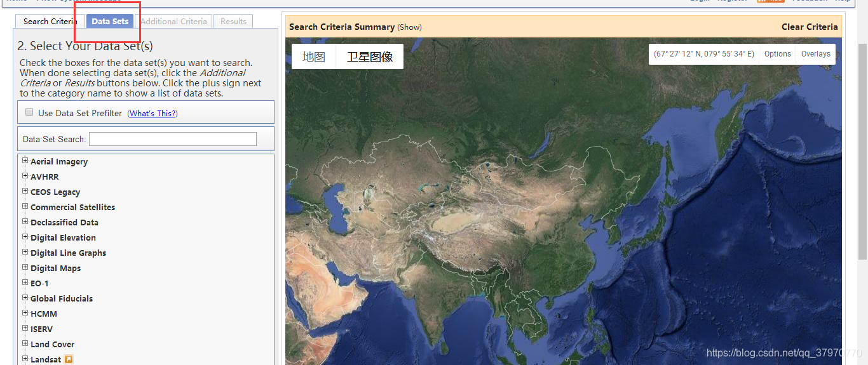
Task: Select the Land Cover label
Action: click(x=52, y=344)
